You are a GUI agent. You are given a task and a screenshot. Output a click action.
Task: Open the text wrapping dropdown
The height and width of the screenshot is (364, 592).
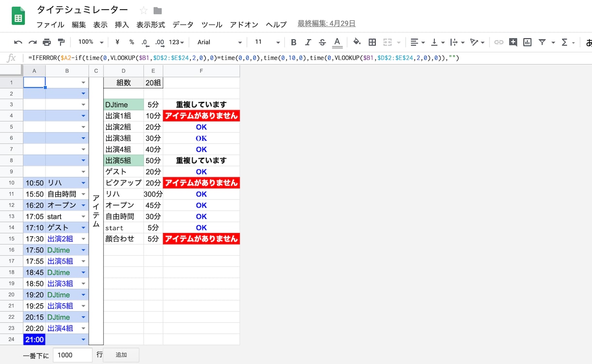(x=458, y=42)
